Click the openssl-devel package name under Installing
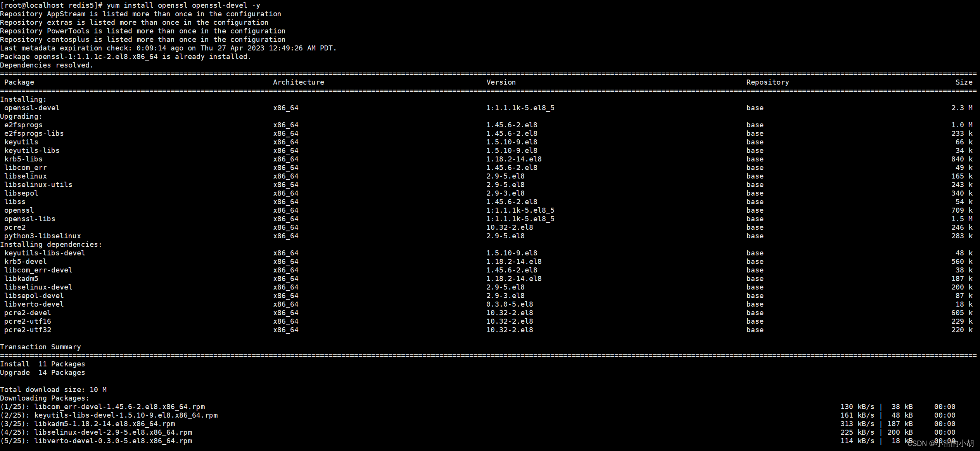Image resolution: width=980 pixels, height=451 pixels. click(x=32, y=108)
